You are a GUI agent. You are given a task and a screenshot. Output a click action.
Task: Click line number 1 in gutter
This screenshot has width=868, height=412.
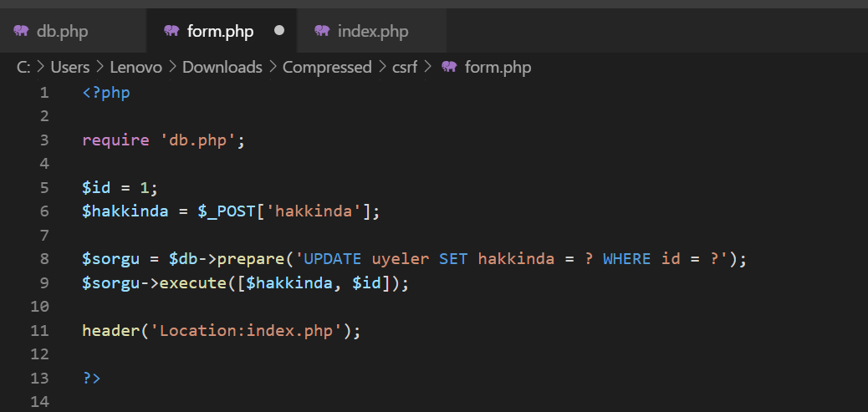(43, 93)
